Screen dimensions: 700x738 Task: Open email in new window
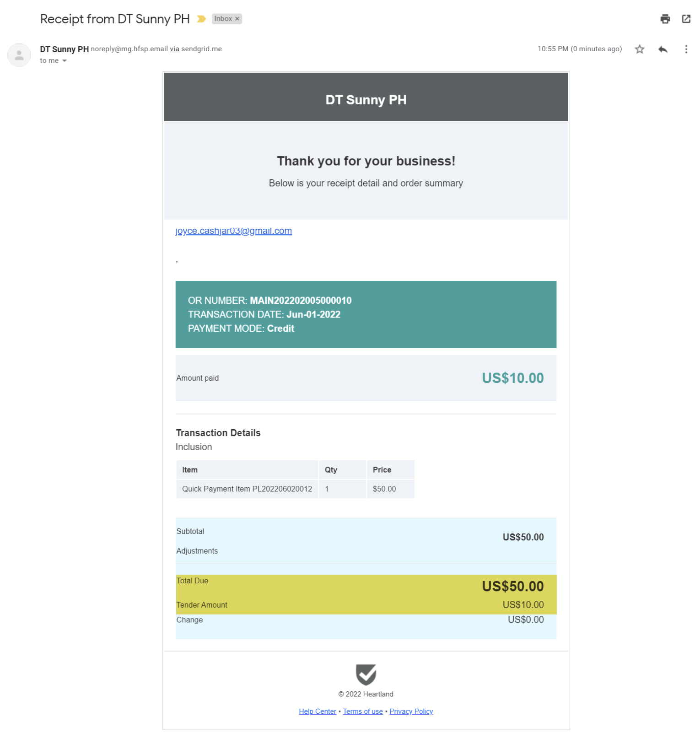click(x=686, y=19)
